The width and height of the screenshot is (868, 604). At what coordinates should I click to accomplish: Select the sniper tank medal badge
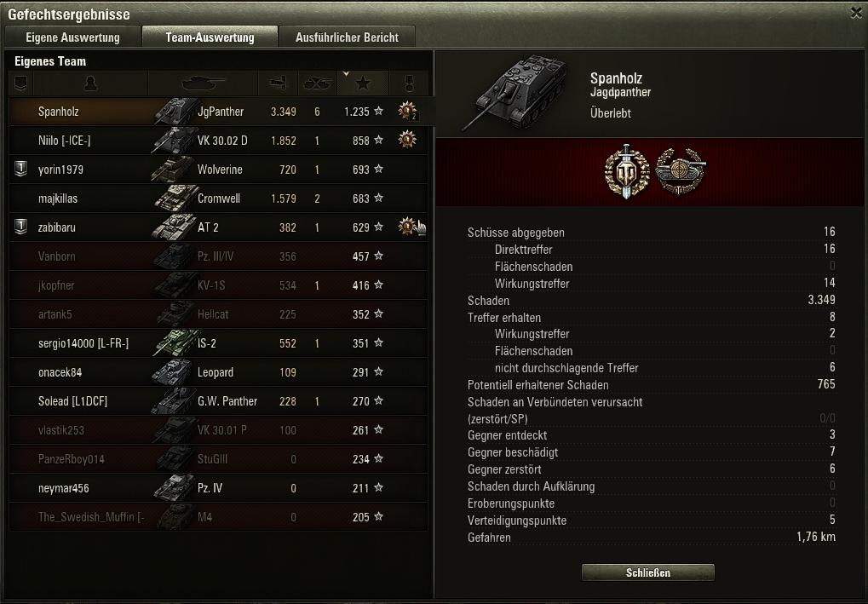[681, 171]
